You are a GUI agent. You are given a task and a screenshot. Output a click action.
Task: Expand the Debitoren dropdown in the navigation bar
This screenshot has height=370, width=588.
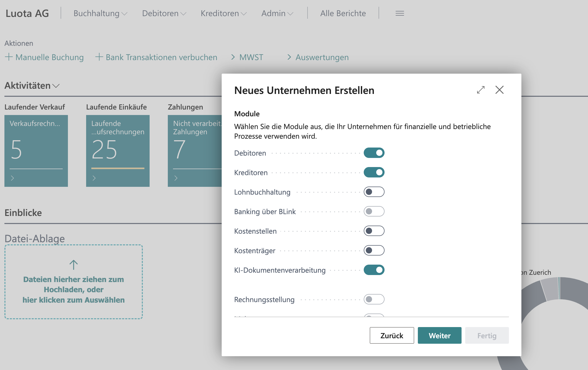tap(164, 13)
